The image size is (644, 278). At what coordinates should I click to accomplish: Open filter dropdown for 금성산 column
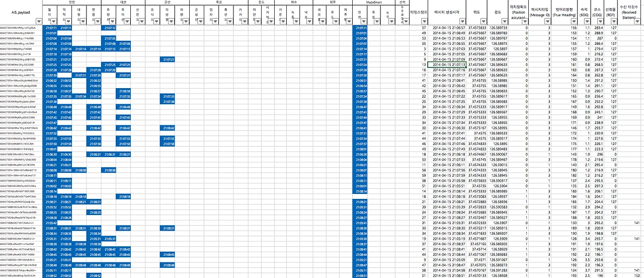pyautogui.click(x=202, y=22)
